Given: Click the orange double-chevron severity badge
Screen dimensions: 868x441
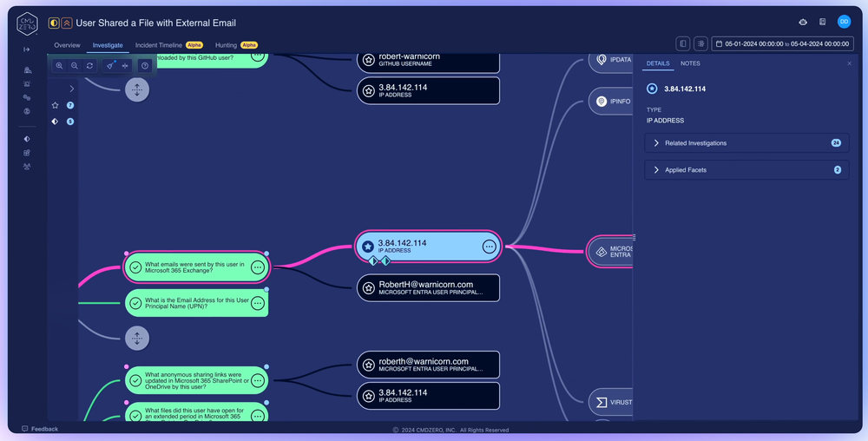Looking at the screenshot, I should click(x=67, y=23).
